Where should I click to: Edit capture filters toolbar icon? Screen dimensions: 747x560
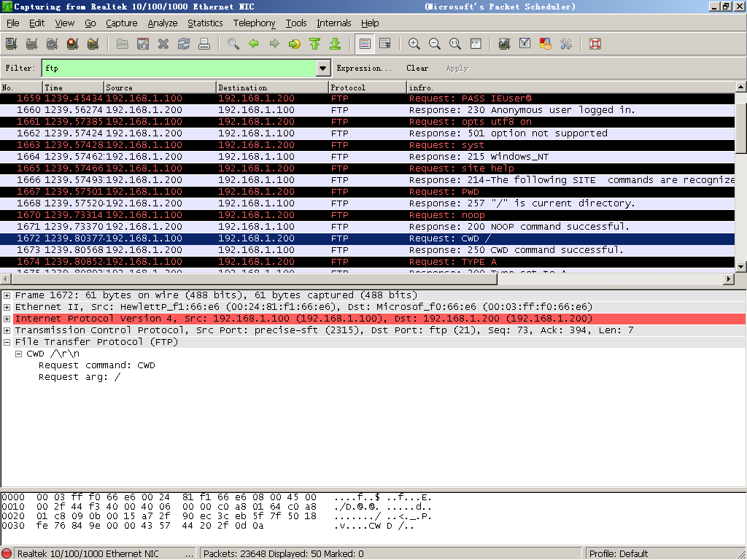click(505, 44)
